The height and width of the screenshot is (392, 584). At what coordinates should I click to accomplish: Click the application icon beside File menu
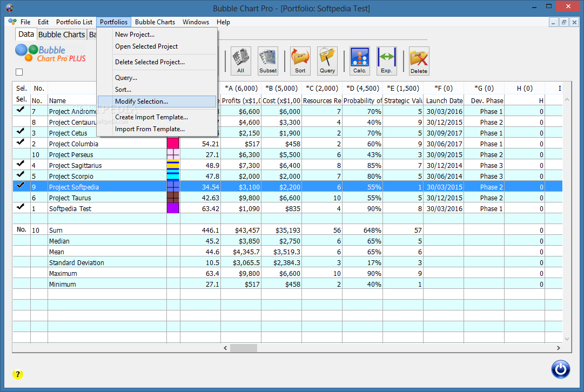(x=12, y=22)
